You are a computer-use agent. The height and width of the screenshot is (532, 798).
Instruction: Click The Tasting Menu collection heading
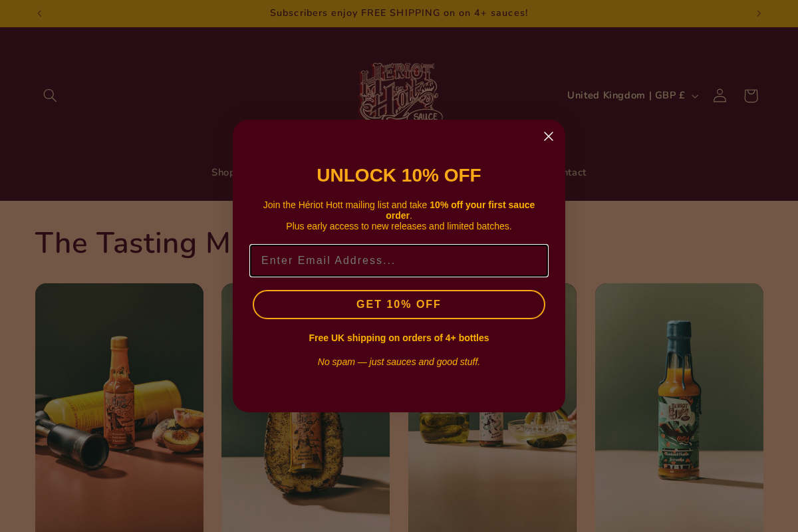(133, 243)
